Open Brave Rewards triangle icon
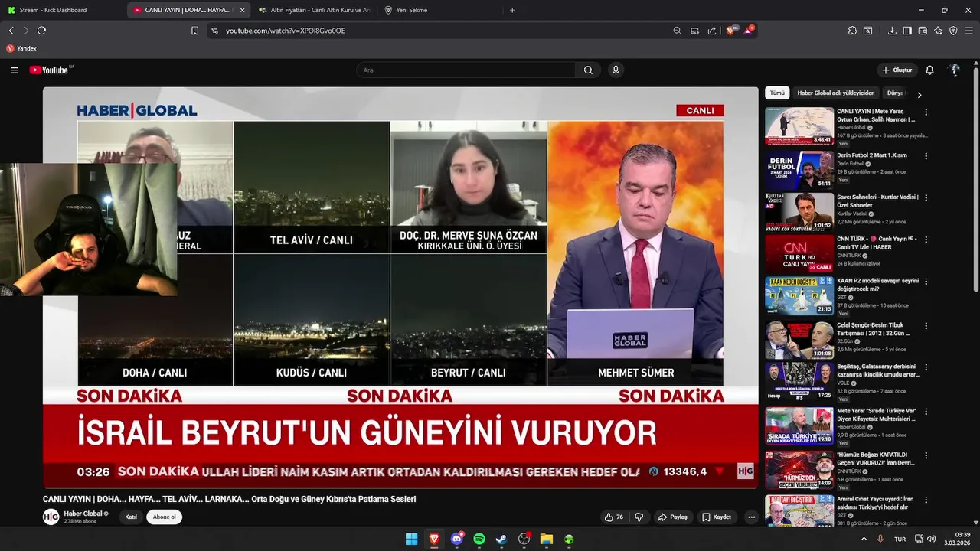The height and width of the screenshot is (551, 980). 748,31
